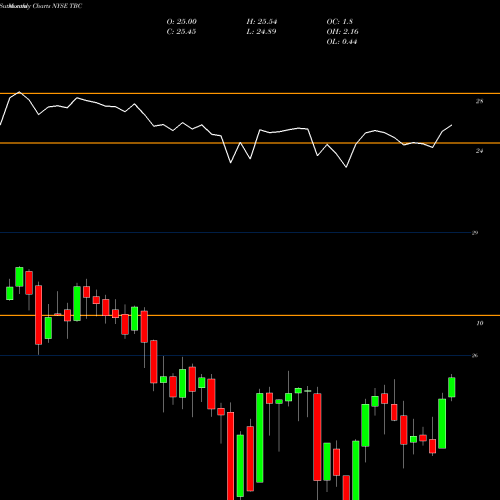Viewport: 500px width, 500px height.
Task: Click the '24' axis label
Action: [479, 151]
